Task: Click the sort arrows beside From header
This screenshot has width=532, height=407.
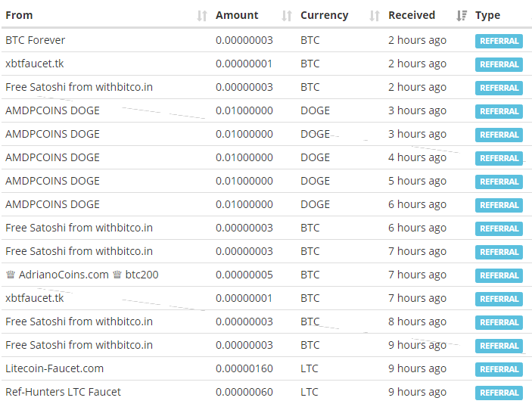Action: click(202, 16)
